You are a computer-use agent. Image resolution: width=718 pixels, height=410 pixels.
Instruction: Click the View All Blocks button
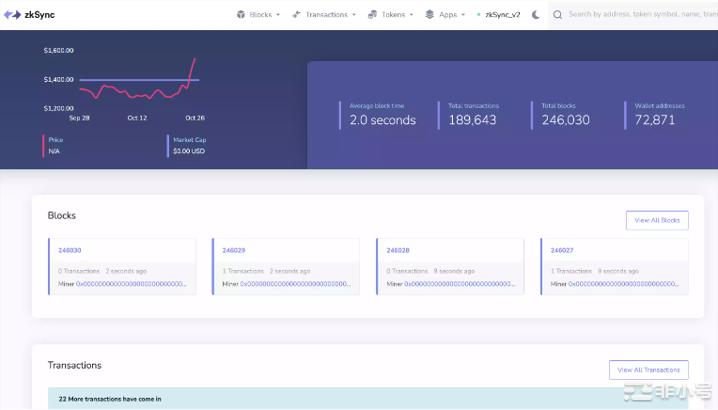pos(657,220)
